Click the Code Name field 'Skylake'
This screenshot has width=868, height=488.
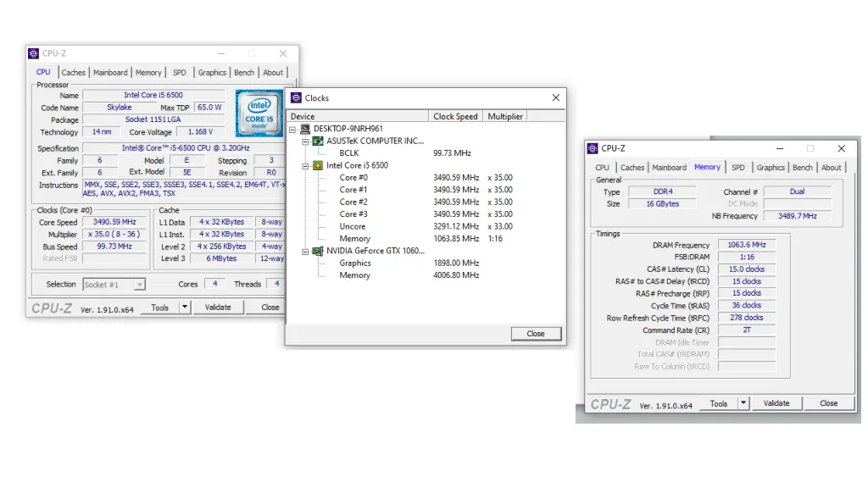(x=119, y=108)
